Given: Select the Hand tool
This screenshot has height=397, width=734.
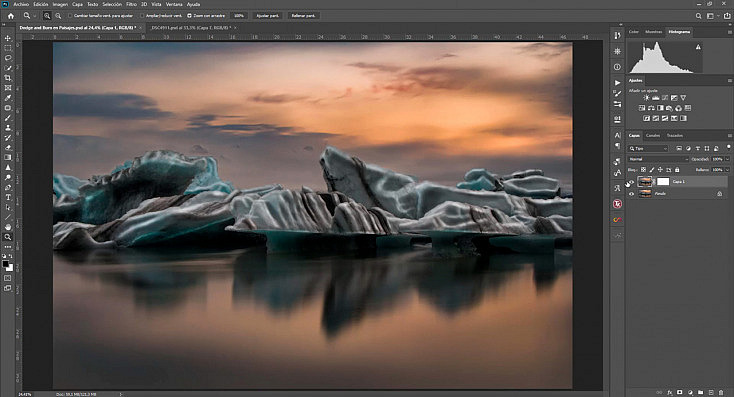Looking at the screenshot, I should click(x=7, y=227).
